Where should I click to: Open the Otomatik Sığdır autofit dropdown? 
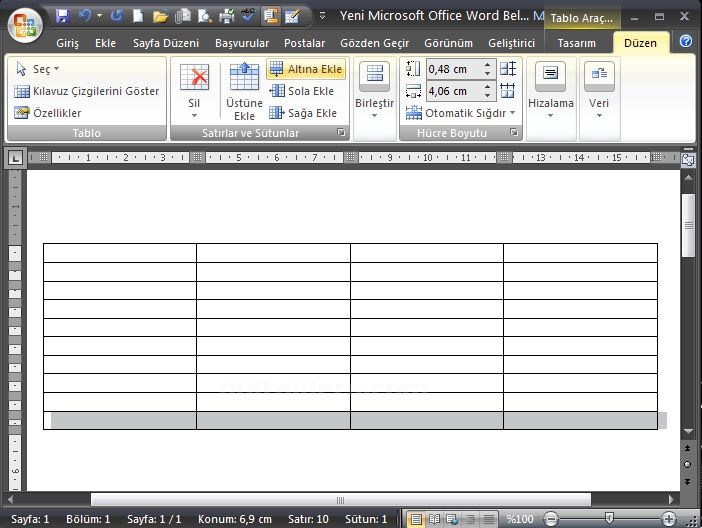click(460, 113)
